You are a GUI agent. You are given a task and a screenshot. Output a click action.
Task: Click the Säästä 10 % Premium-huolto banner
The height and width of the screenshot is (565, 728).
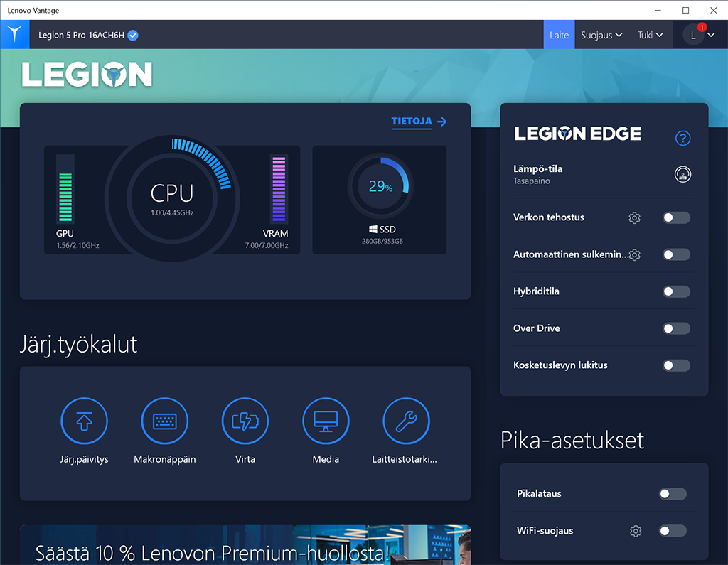pos(245,545)
